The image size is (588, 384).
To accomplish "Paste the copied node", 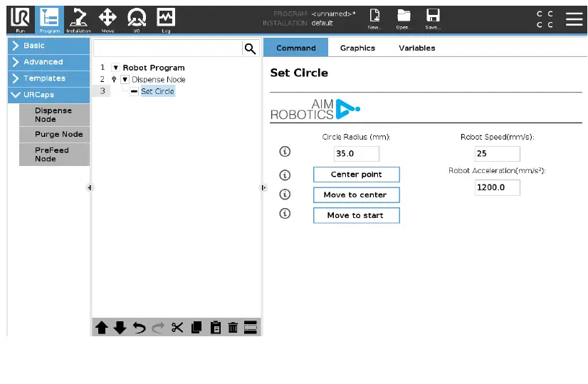I will [215, 328].
